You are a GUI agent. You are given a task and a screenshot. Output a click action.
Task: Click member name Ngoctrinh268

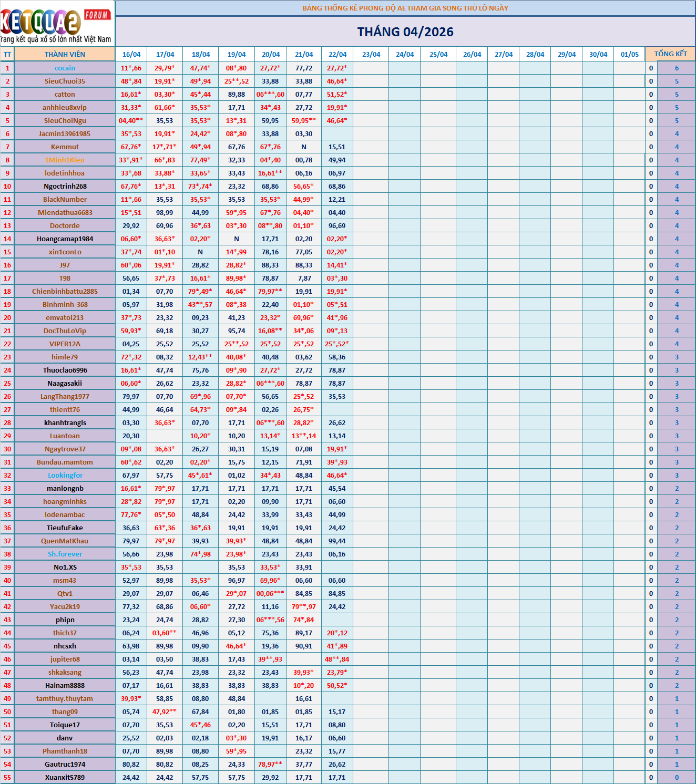[65, 186]
